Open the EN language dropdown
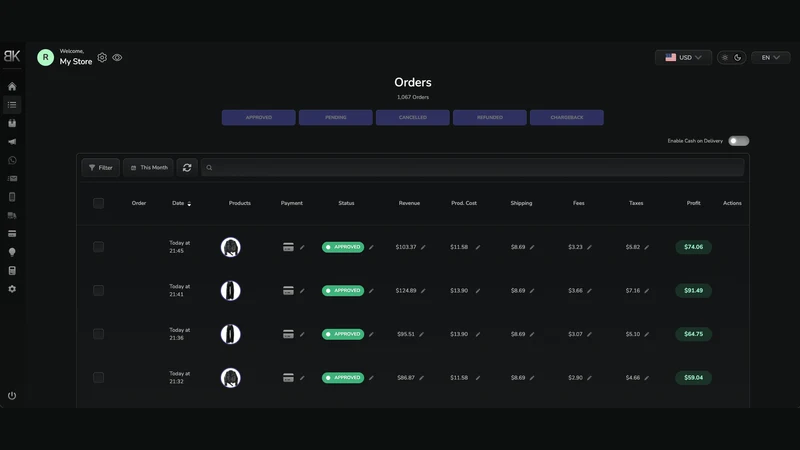 (770, 58)
